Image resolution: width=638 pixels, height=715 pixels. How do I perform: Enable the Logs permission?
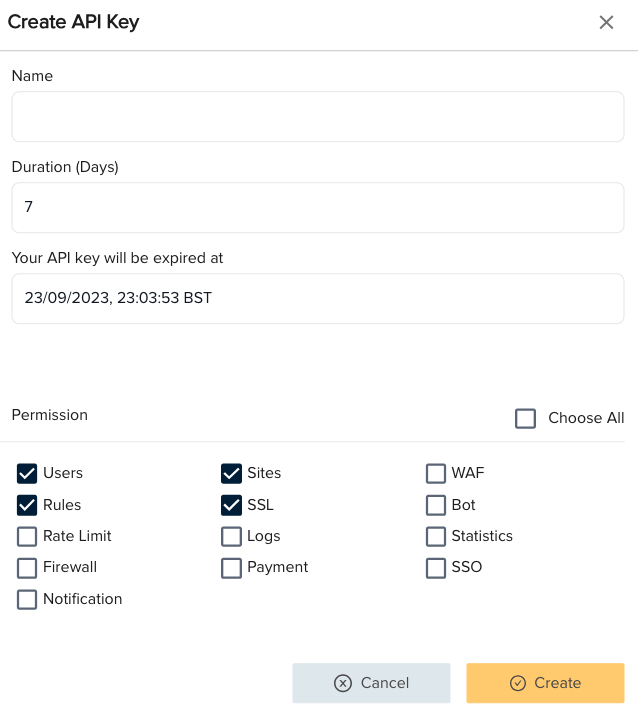coord(231,536)
